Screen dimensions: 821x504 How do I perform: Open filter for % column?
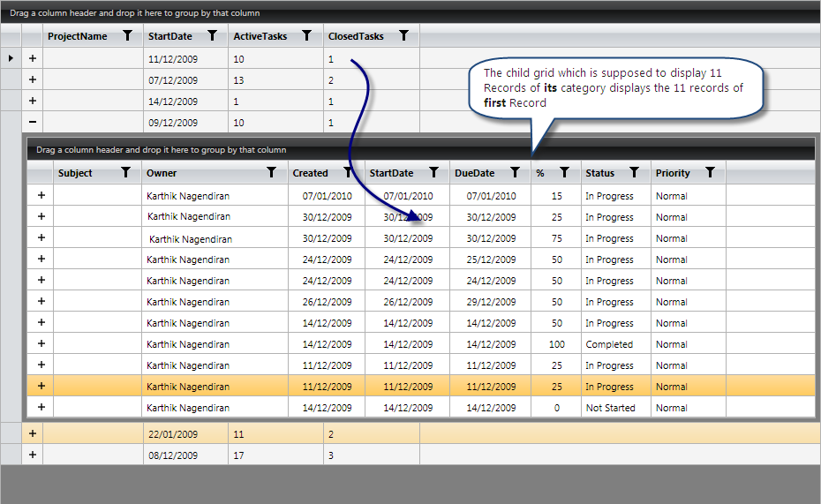tap(564, 172)
